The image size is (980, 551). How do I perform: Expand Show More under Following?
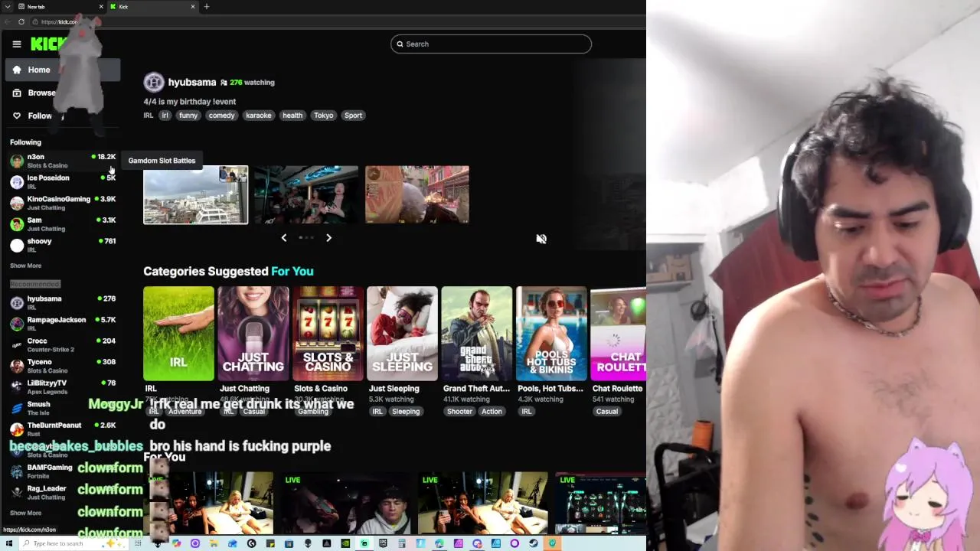click(26, 266)
